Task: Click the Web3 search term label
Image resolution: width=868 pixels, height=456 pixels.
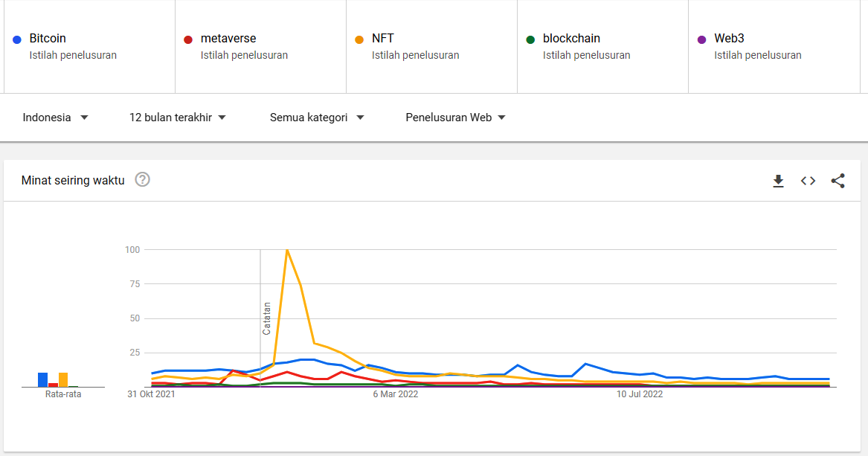Action: click(x=729, y=38)
